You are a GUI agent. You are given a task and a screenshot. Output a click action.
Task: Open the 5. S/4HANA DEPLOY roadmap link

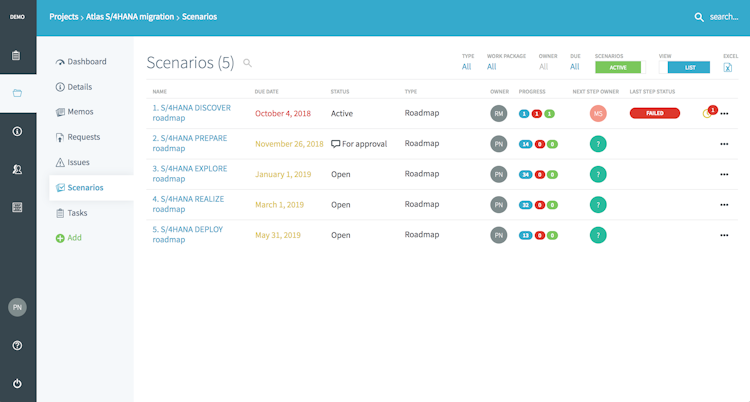click(188, 234)
